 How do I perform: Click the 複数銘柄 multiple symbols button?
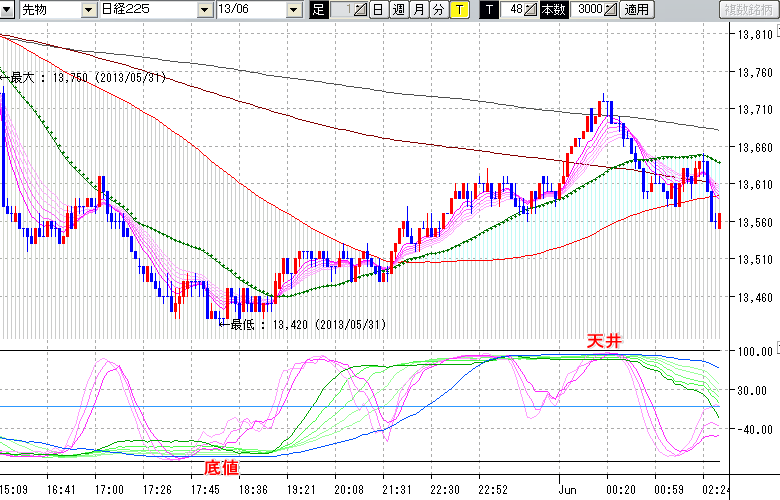(x=748, y=10)
